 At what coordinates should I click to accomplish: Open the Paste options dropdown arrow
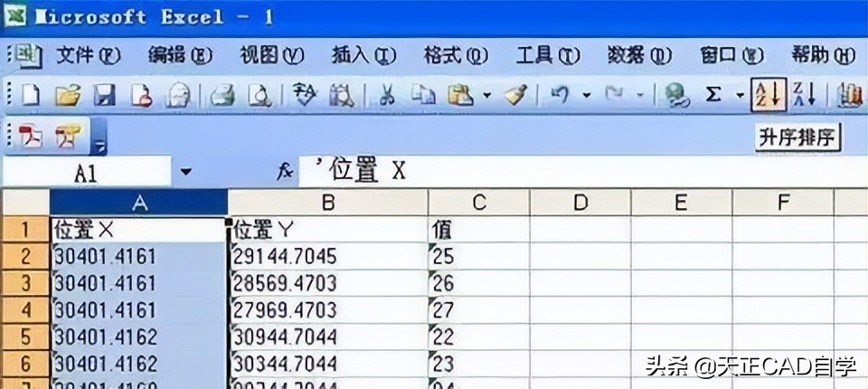tap(486, 96)
